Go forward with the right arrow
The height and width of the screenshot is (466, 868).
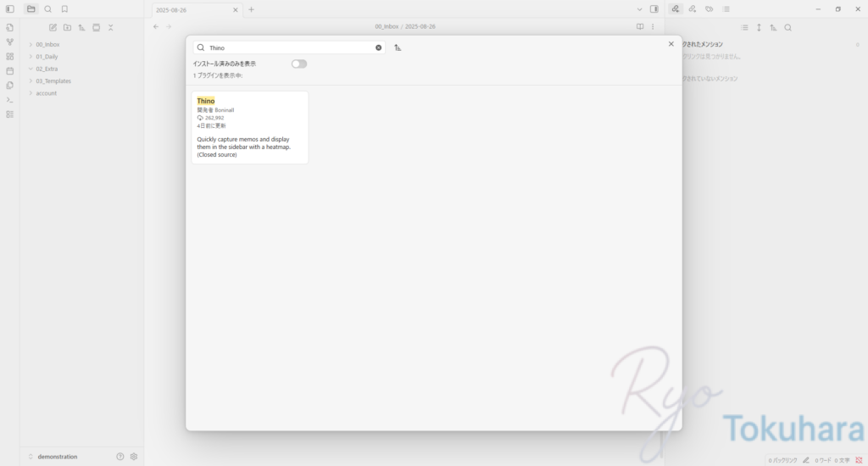(169, 26)
